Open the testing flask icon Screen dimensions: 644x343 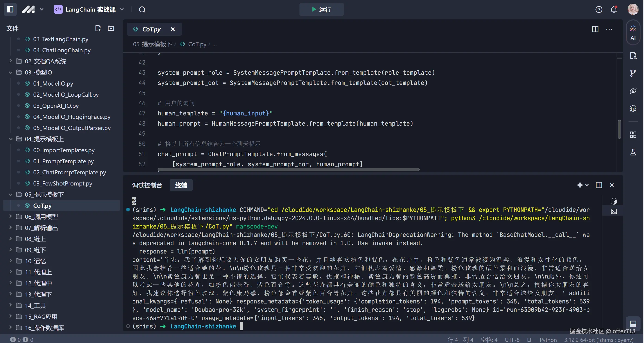pyautogui.click(x=633, y=152)
